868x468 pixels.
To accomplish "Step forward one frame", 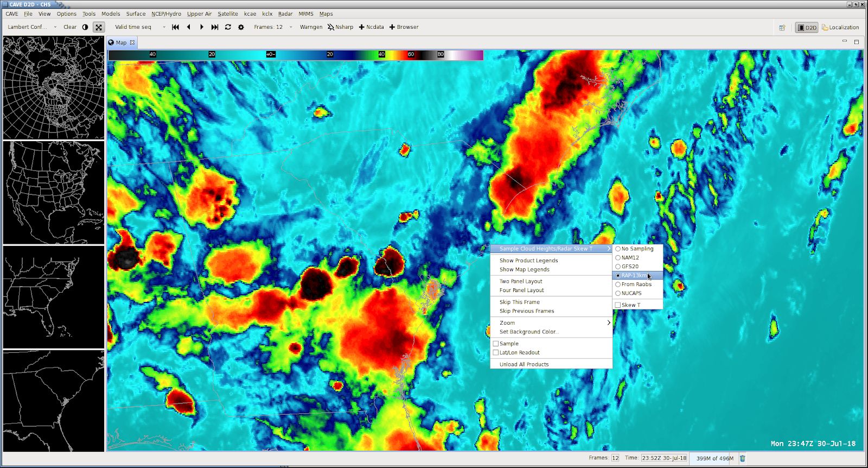I will click(202, 27).
